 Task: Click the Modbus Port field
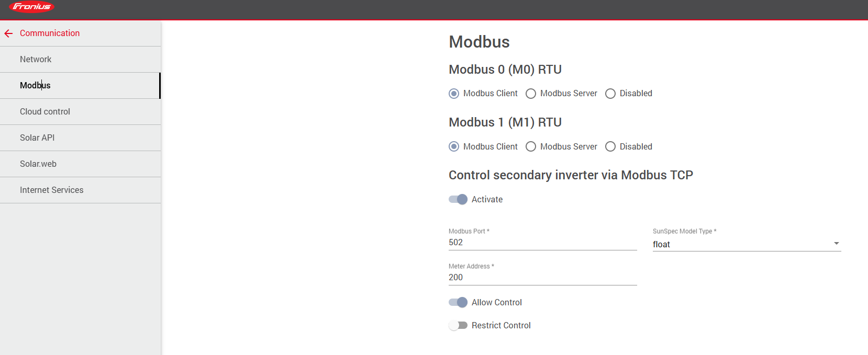pos(542,243)
